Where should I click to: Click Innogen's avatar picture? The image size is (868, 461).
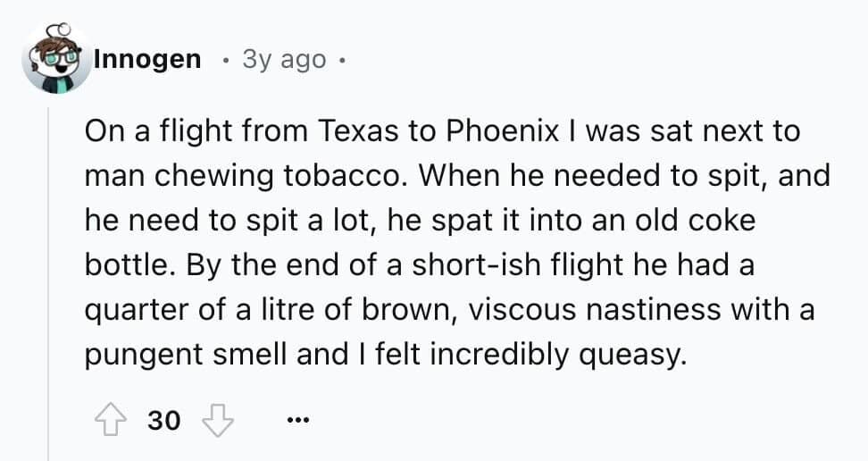coord(56,60)
